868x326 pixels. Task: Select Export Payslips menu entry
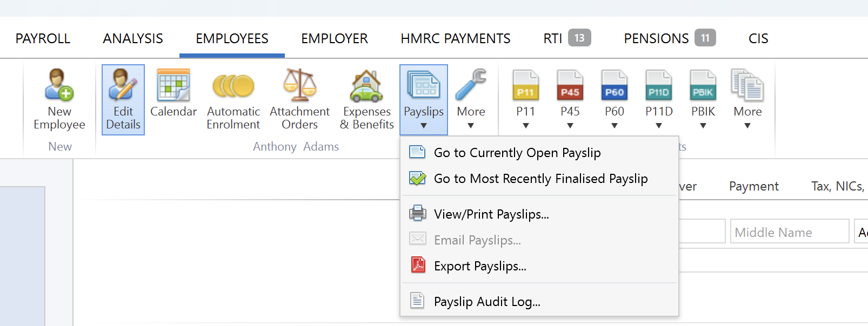click(539, 266)
